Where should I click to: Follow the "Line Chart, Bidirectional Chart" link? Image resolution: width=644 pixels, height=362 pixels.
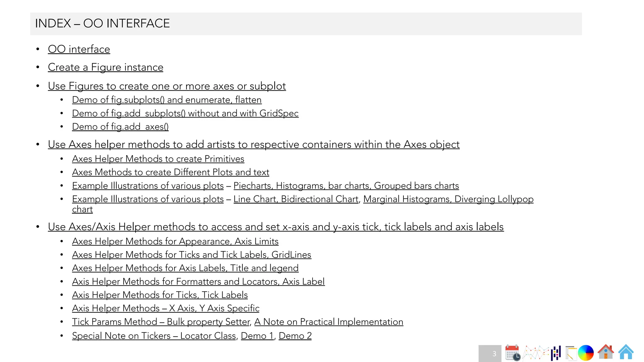pyautogui.click(x=296, y=199)
